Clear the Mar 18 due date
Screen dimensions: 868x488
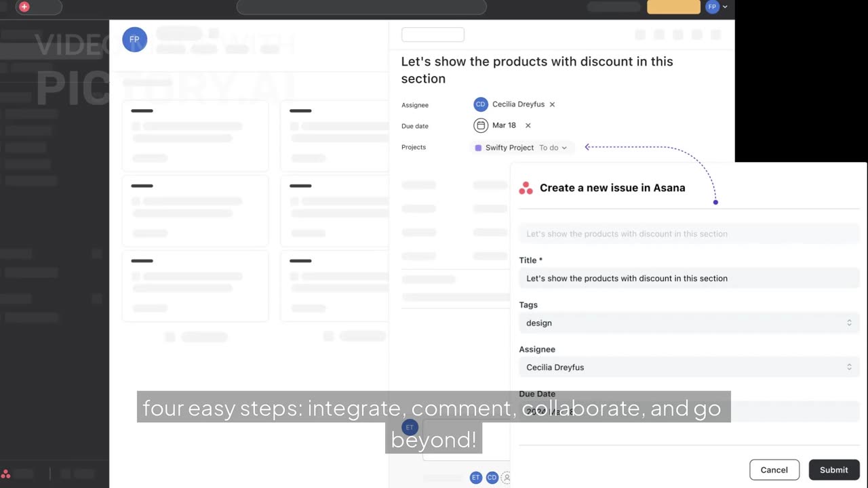click(528, 125)
